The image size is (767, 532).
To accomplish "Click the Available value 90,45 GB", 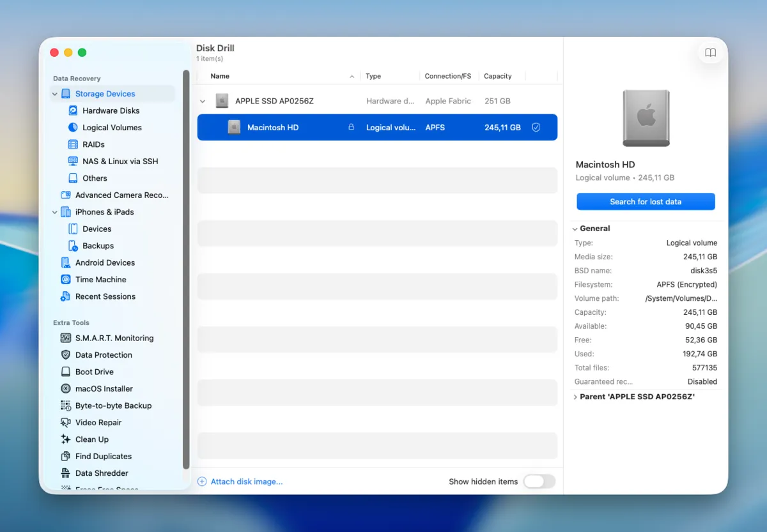I will tap(702, 326).
